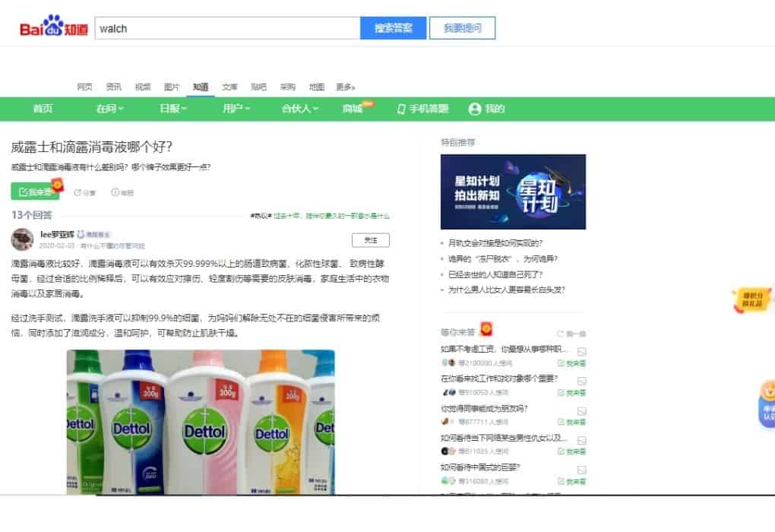Click the Baidu Zhidao logo

tap(53, 28)
